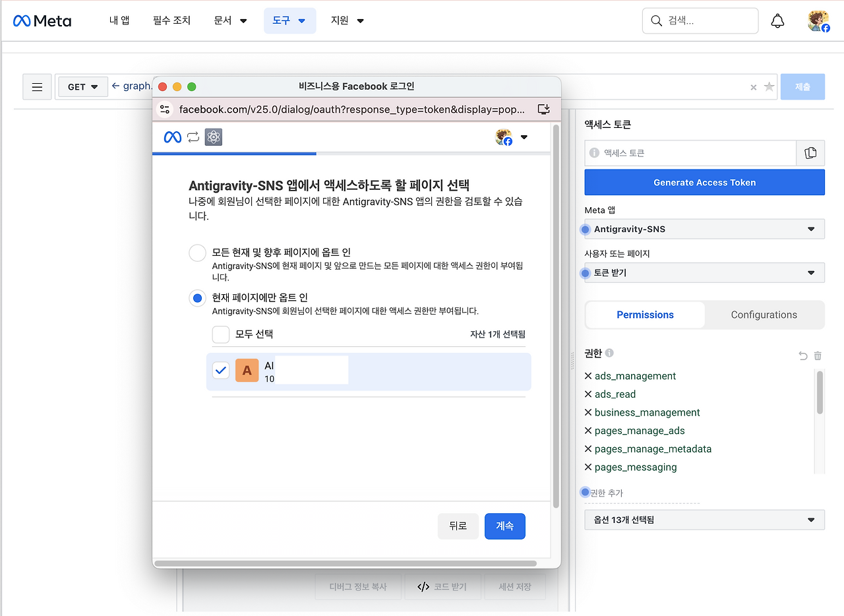Click the popup horizontal scrollbar
The image size is (844, 616).
point(346,563)
